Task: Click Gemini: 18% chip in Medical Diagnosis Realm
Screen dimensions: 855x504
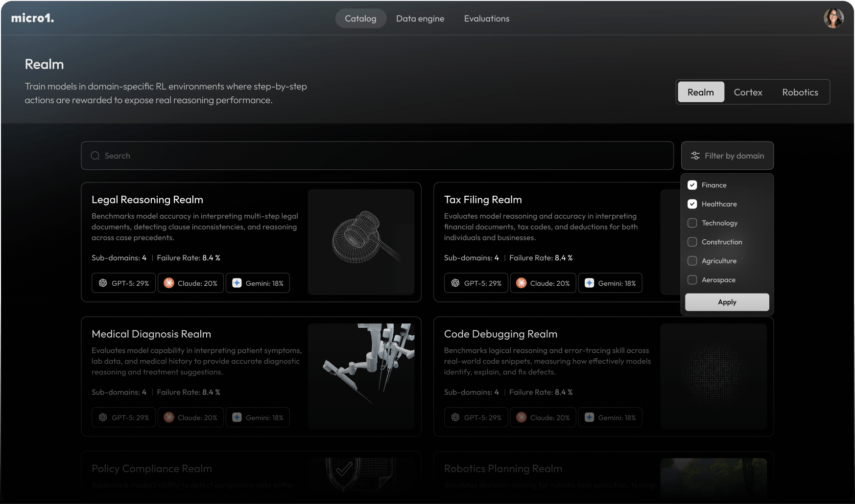Action: 258,417
